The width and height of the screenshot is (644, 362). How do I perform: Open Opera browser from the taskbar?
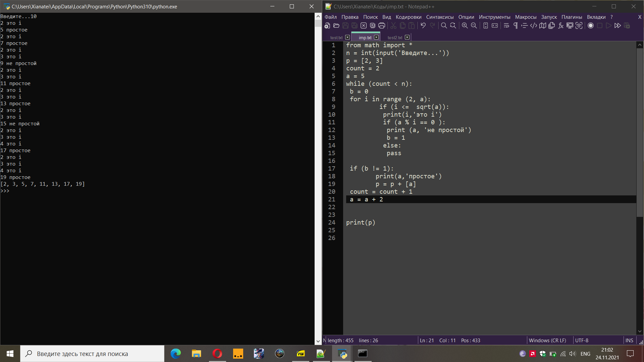coord(217,354)
